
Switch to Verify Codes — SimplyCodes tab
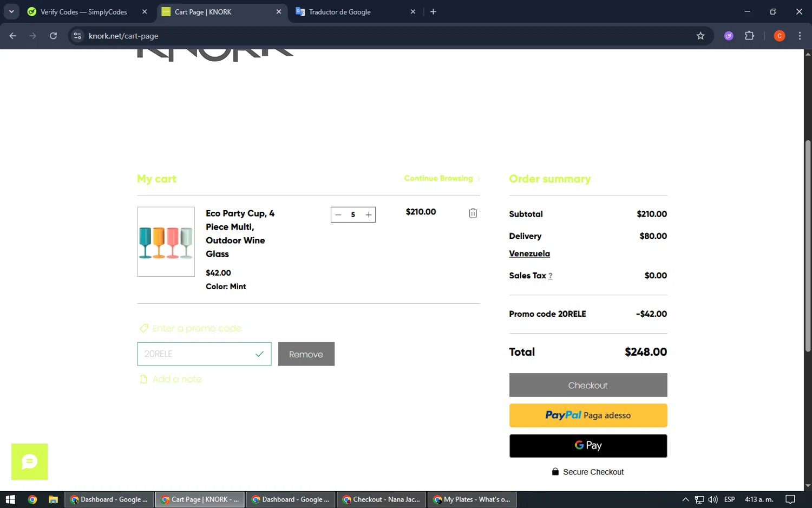coord(84,12)
